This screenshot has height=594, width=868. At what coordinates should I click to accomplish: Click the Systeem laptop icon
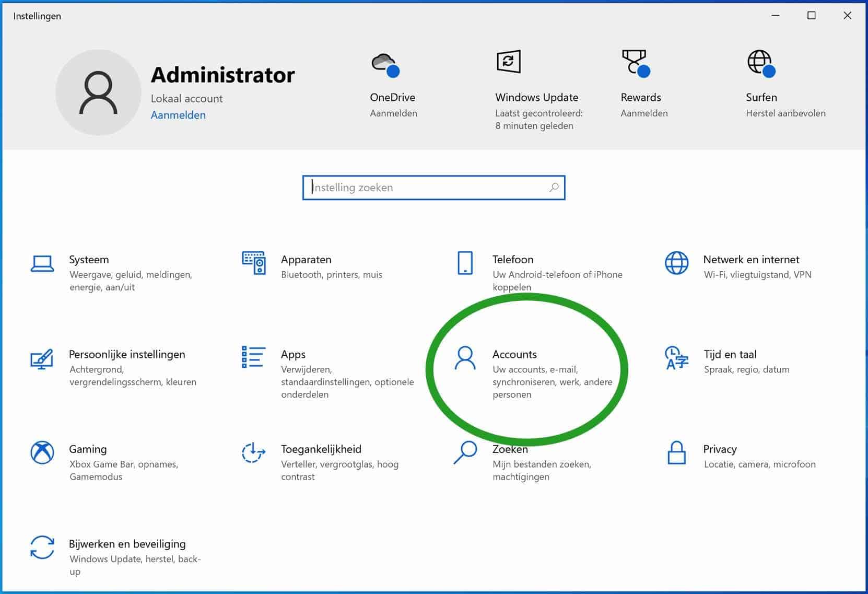point(42,264)
